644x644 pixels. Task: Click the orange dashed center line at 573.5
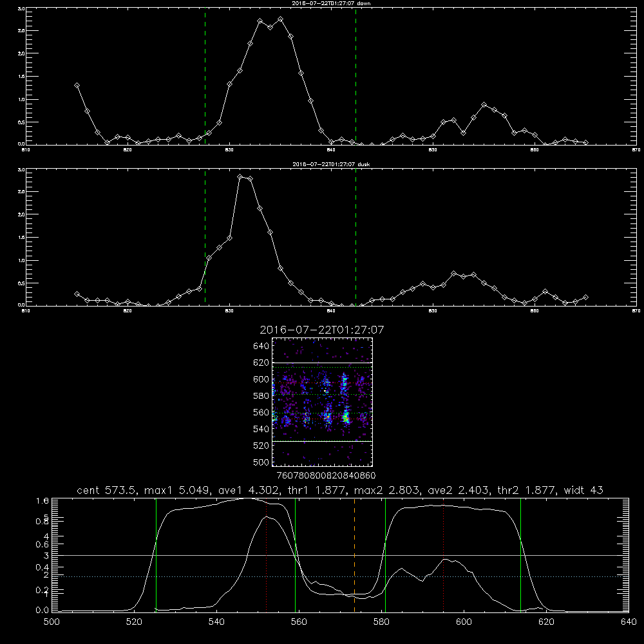coord(354,554)
